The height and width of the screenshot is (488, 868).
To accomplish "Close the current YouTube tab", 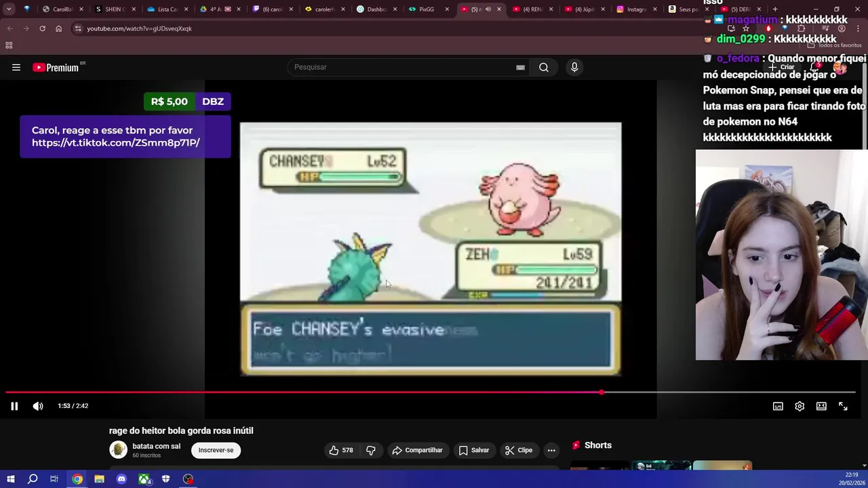I will (499, 9).
